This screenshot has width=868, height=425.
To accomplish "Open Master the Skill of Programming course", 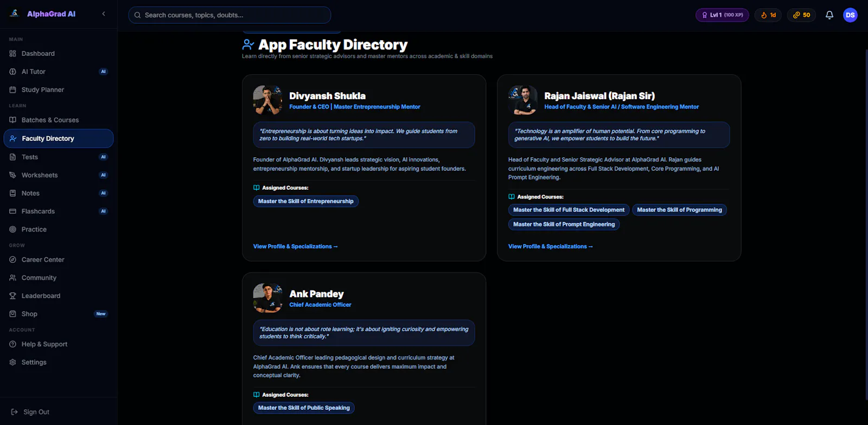I will point(679,210).
